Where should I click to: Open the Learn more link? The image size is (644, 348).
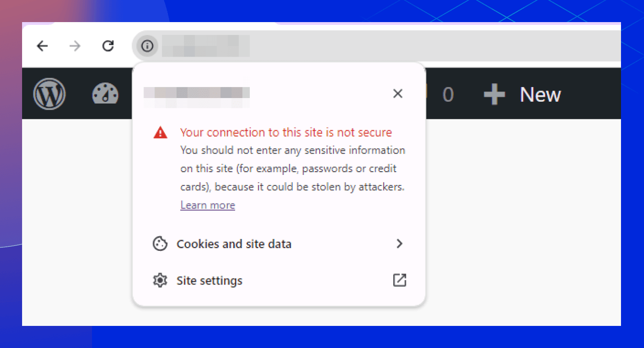coord(207,205)
